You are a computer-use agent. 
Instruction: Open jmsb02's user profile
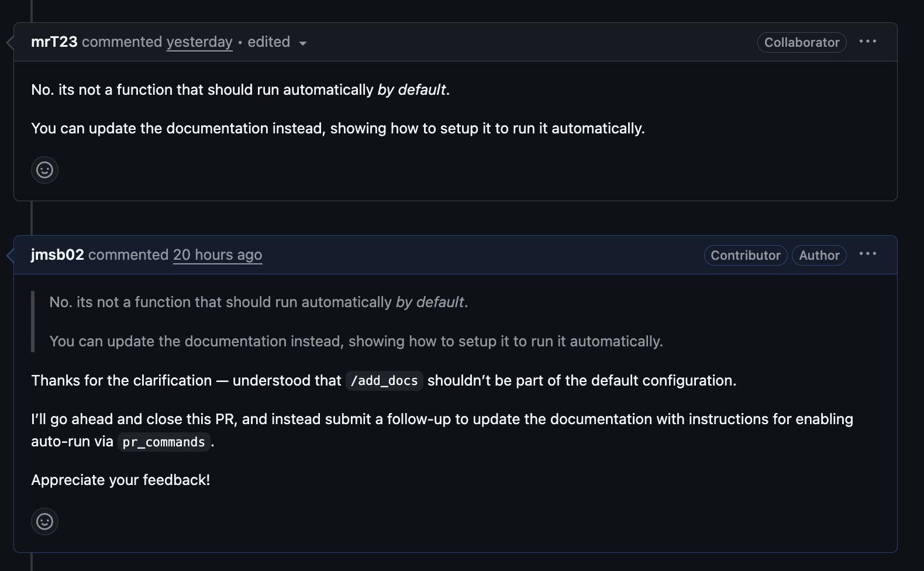click(57, 255)
